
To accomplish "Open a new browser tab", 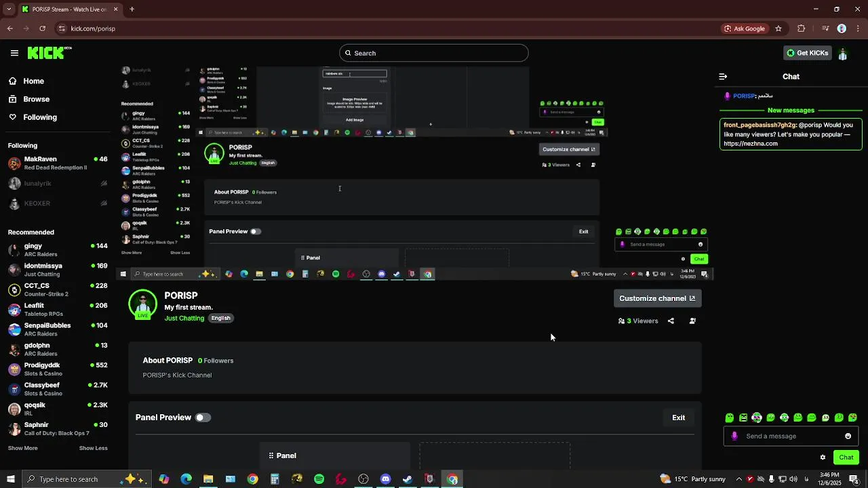I will point(132,9).
